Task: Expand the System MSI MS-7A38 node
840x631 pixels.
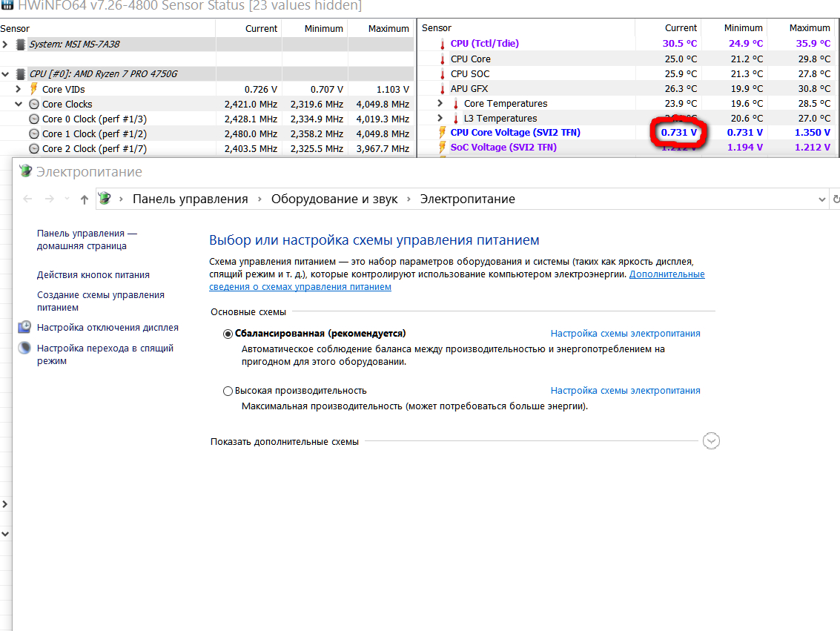Action: tap(5, 44)
